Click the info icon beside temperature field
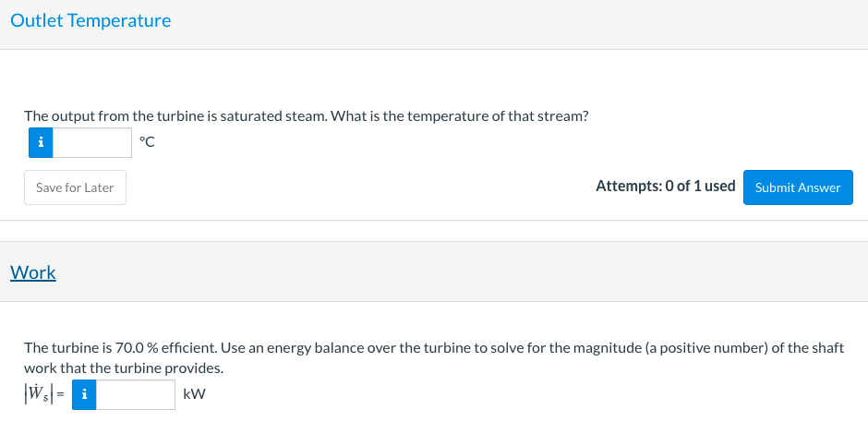Image resolution: width=868 pixels, height=422 pixels. [x=40, y=142]
